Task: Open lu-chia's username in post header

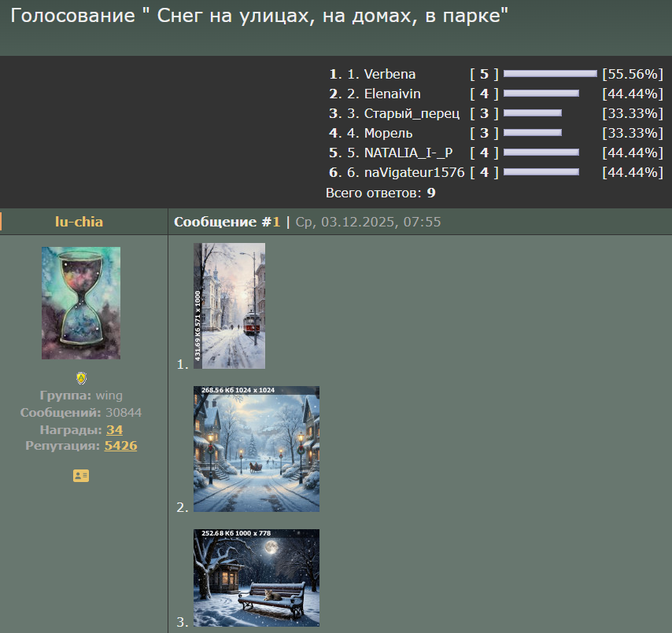Action: pos(79,222)
